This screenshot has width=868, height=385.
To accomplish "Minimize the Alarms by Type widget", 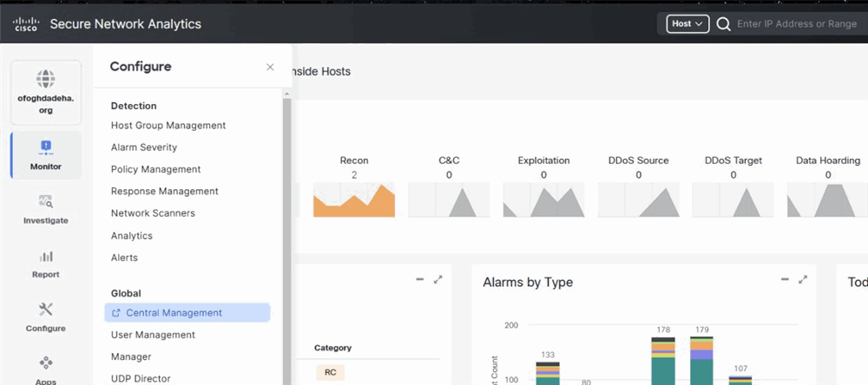I will pos(784,279).
